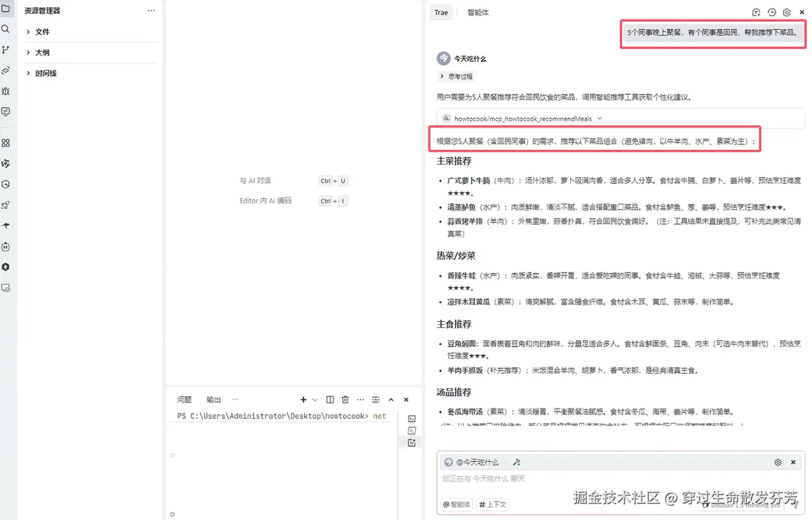Add a new terminal with plus icon
Image resolution: width=812 pixels, height=520 pixels.
pyautogui.click(x=304, y=399)
